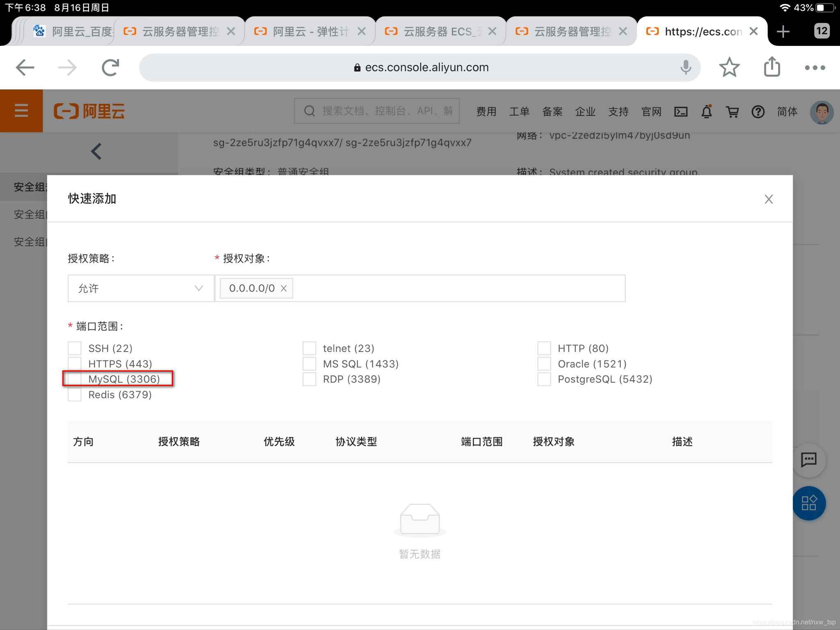Bookmark the page with the star icon
The image size is (840, 630).
(x=729, y=67)
